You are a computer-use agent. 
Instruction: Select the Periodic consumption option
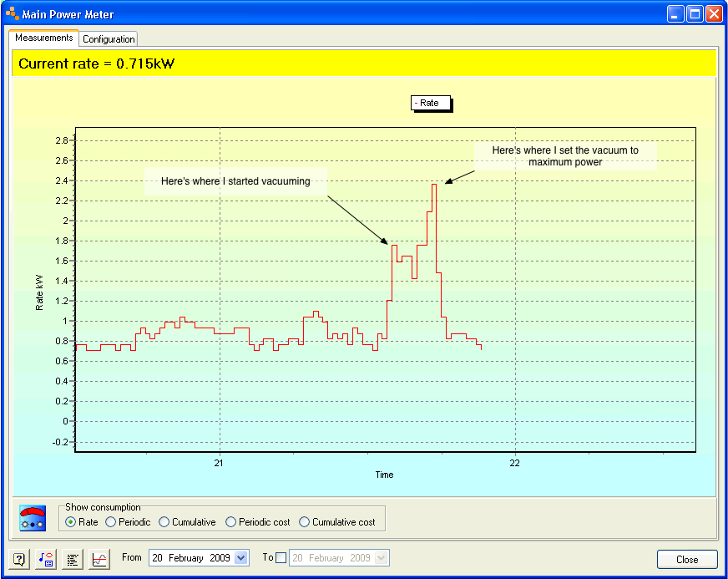tap(111, 522)
